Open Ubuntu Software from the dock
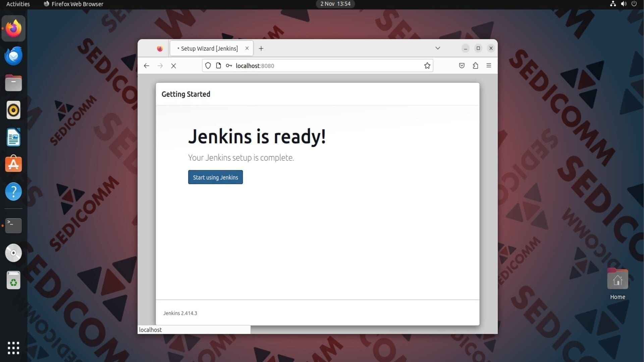644x362 pixels. [13, 164]
